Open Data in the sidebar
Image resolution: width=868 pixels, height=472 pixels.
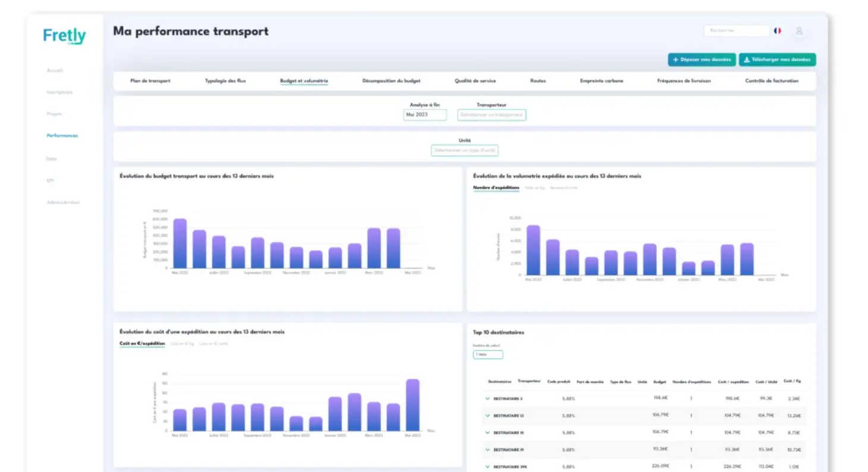tap(52, 159)
